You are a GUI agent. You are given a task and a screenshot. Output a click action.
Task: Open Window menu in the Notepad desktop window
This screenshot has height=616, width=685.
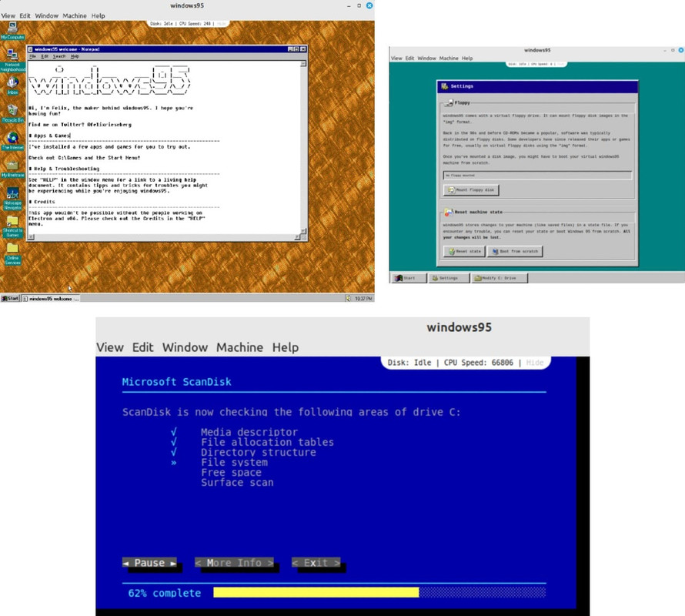pos(47,15)
